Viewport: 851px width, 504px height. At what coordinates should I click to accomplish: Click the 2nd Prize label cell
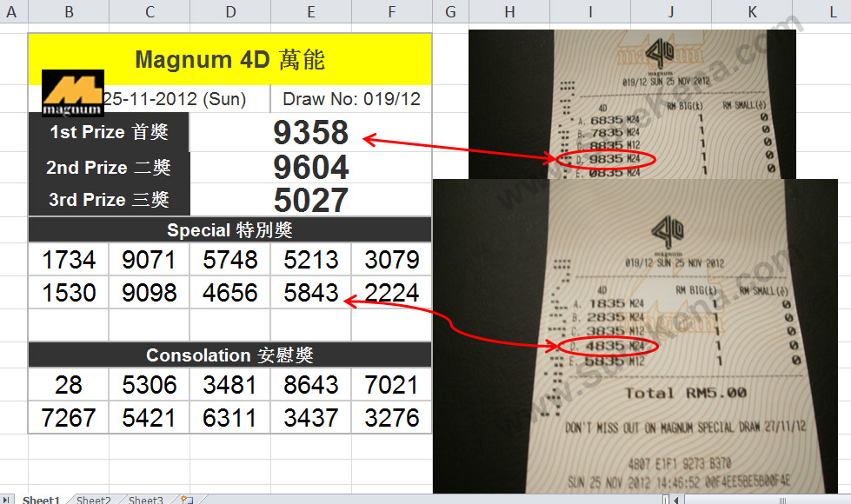click(x=109, y=167)
